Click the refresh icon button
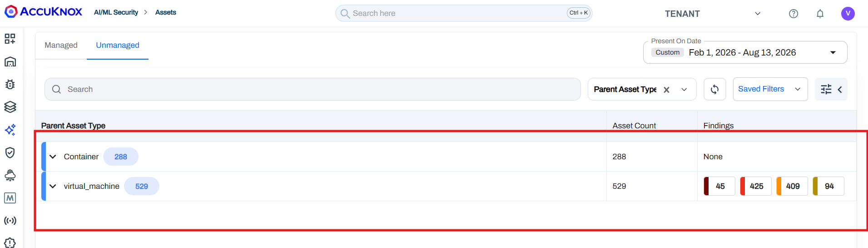Image resolution: width=868 pixels, height=248 pixels. [x=714, y=89]
